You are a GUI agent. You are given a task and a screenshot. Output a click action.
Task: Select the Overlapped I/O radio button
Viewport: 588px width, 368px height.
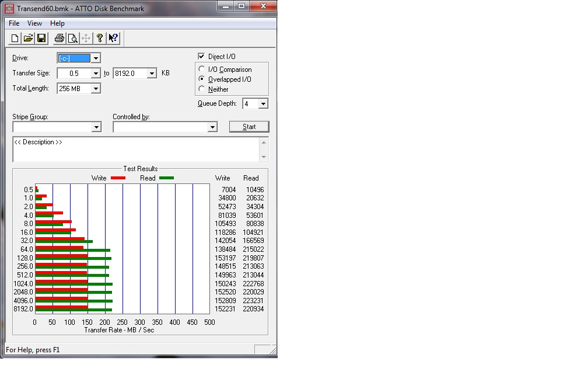pyautogui.click(x=202, y=79)
